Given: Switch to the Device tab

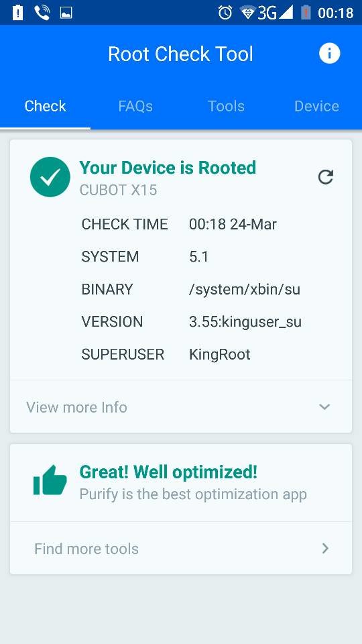Looking at the screenshot, I should pos(316,107).
